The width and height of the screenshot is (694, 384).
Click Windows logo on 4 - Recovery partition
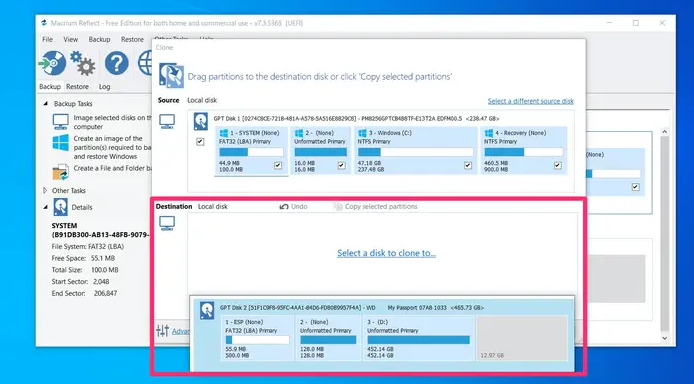(489, 133)
